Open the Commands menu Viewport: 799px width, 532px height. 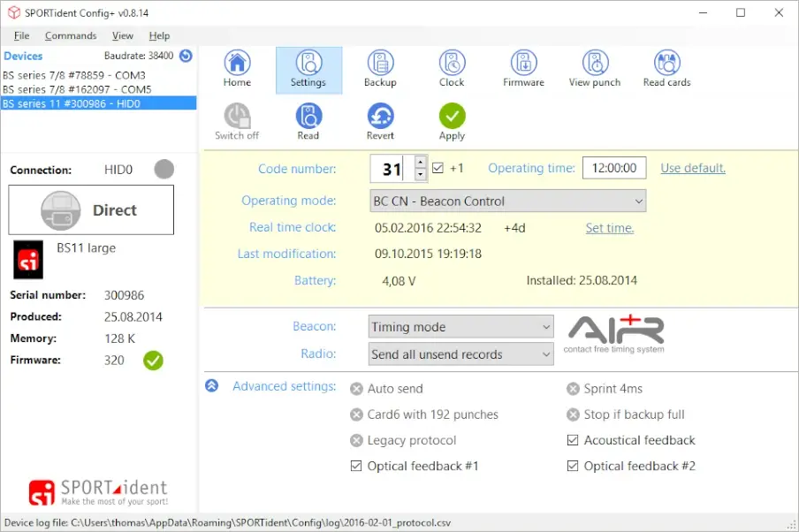(71, 35)
